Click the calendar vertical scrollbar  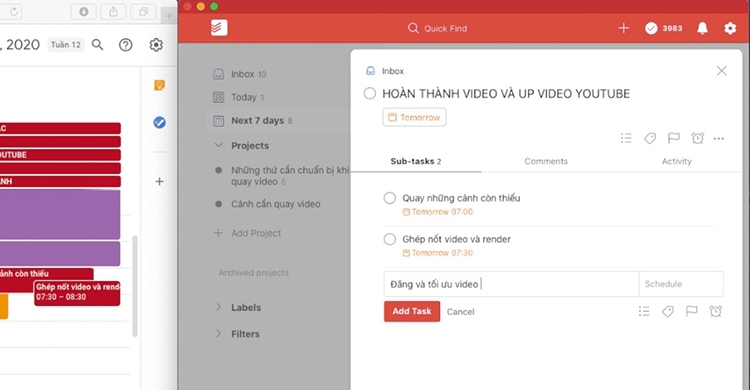(135, 286)
